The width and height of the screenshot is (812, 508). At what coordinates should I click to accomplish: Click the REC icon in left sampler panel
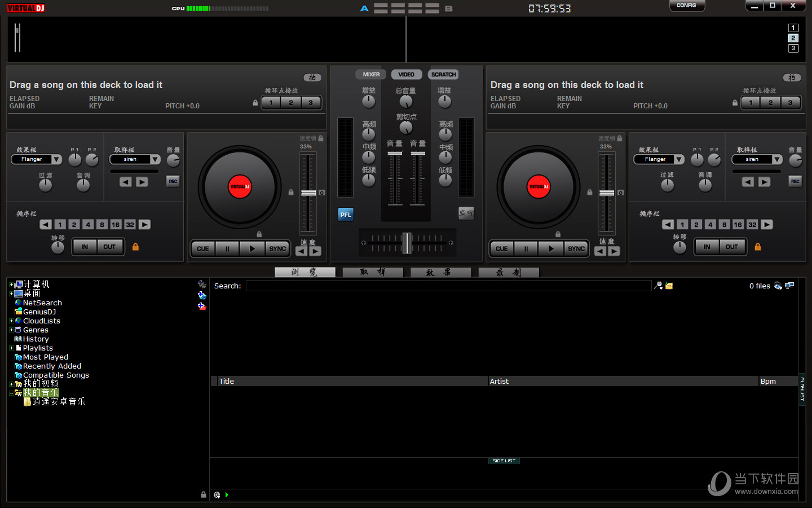(x=173, y=181)
